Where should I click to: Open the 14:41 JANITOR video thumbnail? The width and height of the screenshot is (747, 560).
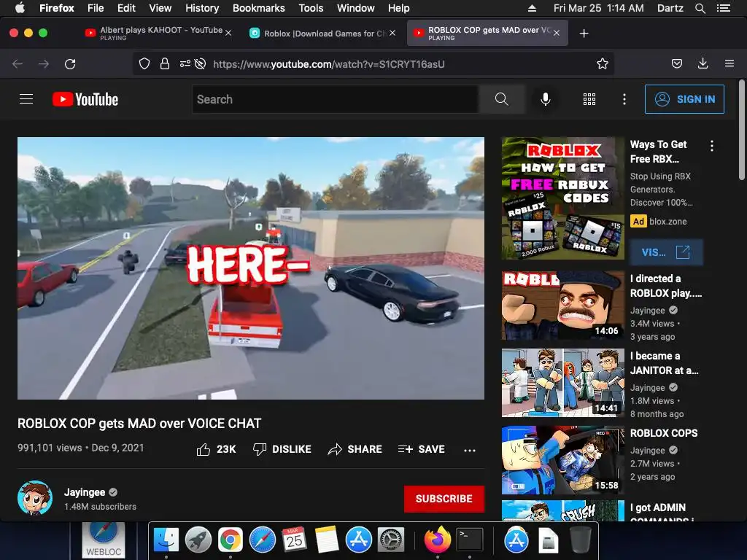click(563, 383)
